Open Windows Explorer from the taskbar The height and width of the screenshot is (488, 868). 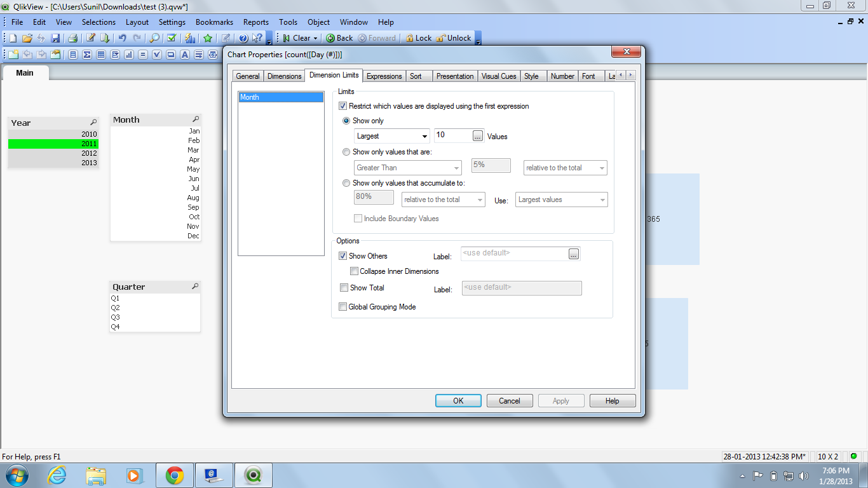coord(97,475)
